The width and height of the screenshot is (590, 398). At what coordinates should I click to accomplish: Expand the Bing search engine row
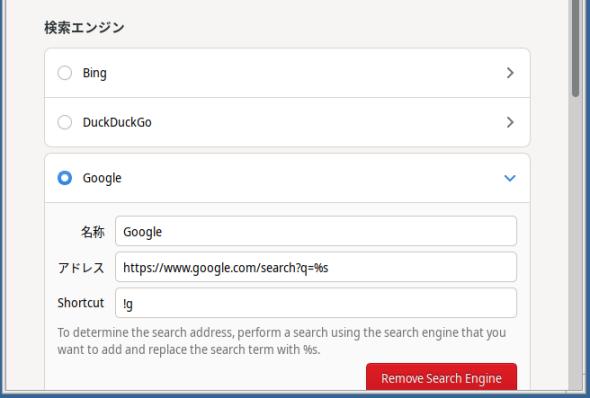[510, 73]
